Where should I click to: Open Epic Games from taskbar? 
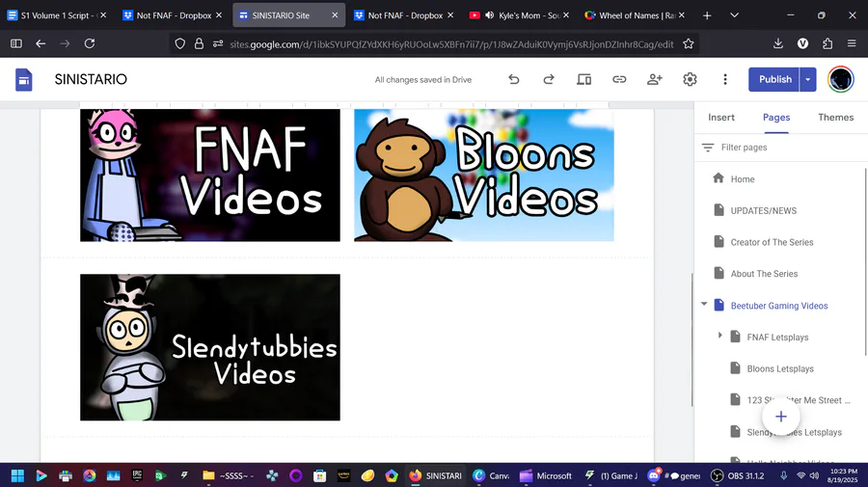click(x=137, y=475)
